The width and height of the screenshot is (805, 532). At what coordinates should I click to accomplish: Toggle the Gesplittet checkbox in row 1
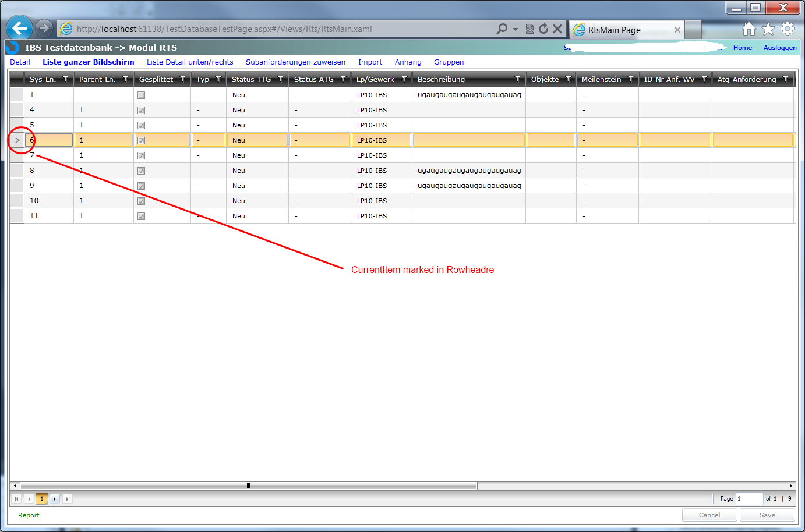141,95
